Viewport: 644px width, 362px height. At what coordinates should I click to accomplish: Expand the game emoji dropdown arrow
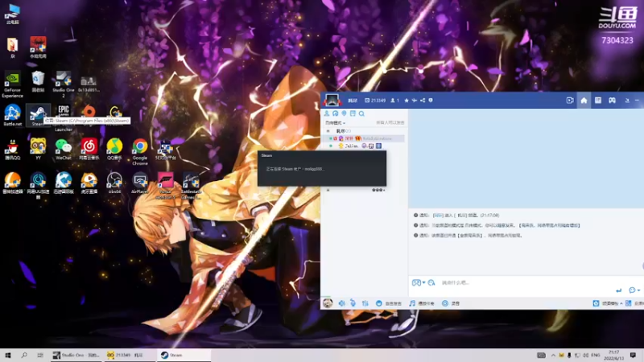(424, 283)
